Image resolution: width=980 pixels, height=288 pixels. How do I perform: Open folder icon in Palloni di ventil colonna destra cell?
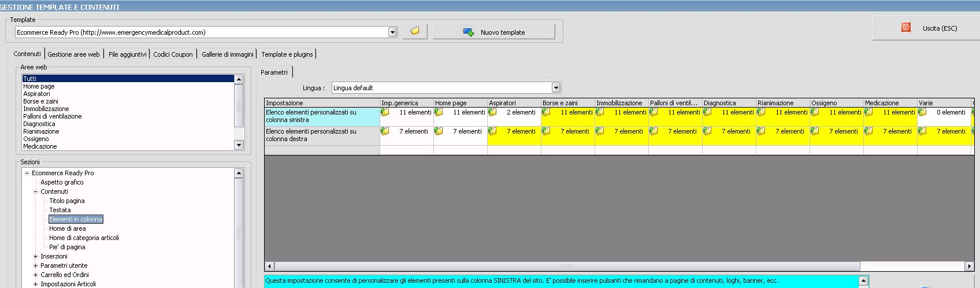(654, 131)
